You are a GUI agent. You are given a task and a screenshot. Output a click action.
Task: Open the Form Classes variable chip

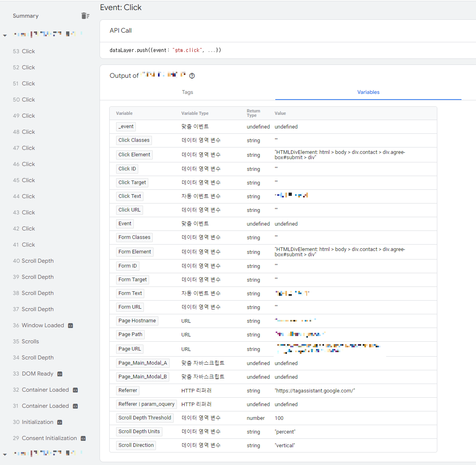[x=134, y=237]
